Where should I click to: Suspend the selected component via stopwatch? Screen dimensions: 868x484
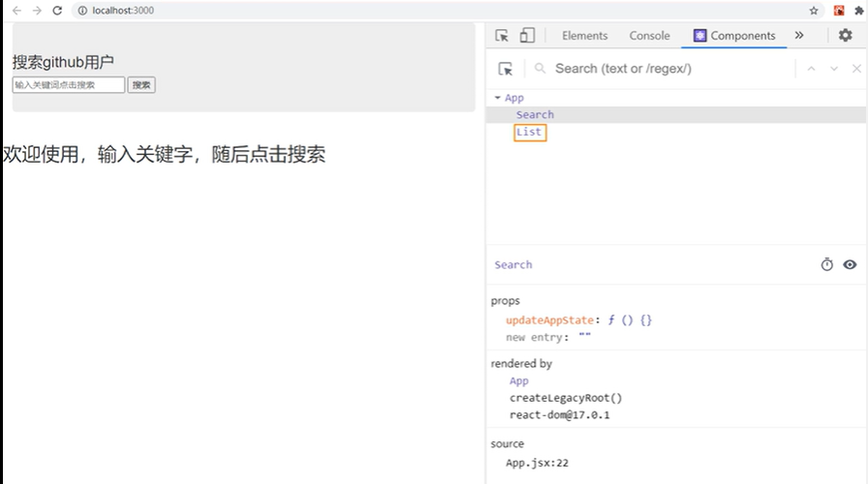pyautogui.click(x=826, y=264)
